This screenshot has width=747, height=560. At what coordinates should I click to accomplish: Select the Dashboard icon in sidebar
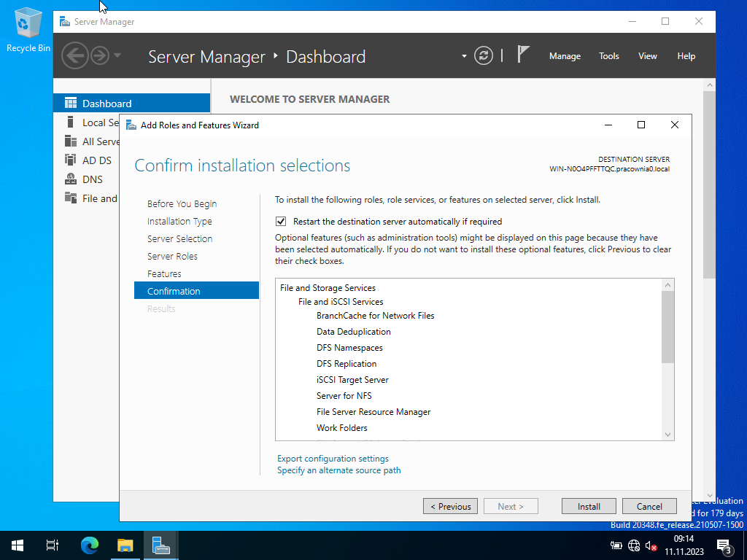point(71,104)
